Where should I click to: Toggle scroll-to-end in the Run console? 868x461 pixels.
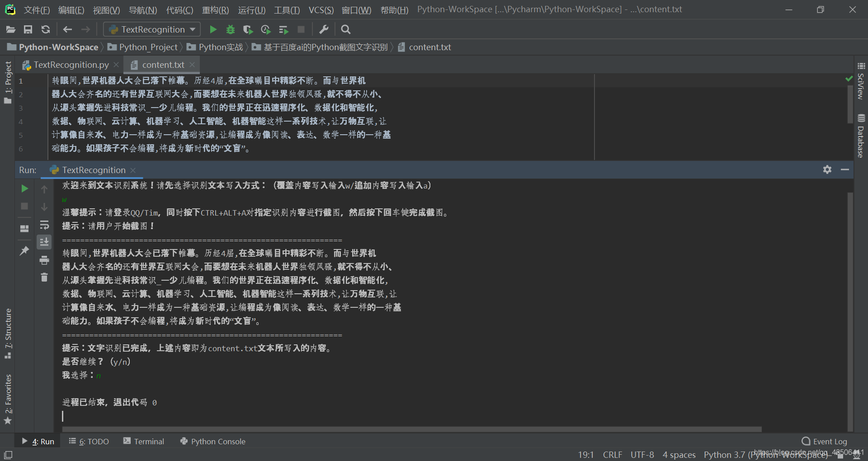click(44, 242)
